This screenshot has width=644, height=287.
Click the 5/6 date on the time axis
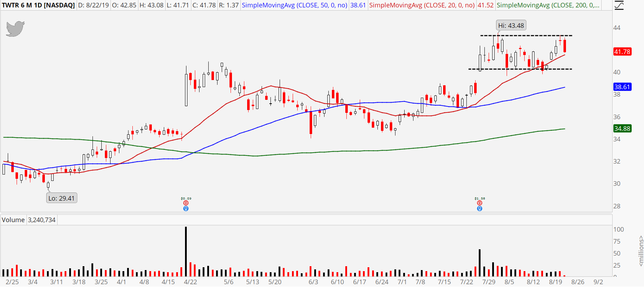pyautogui.click(x=229, y=282)
